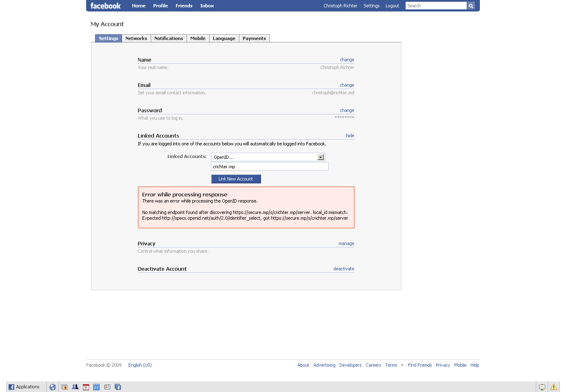Open Help link in footer
The width and height of the screenshot is (566, 392).
point(475,365)
